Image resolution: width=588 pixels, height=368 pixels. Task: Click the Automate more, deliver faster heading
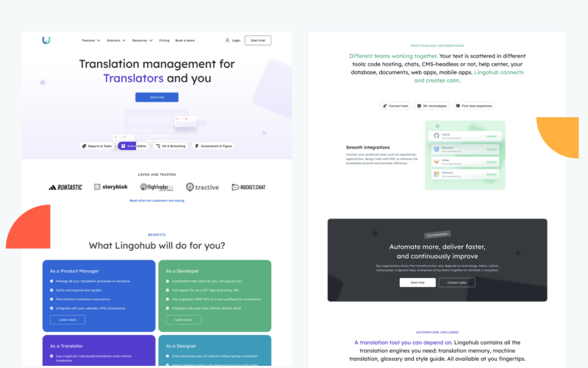click(437, 251)
